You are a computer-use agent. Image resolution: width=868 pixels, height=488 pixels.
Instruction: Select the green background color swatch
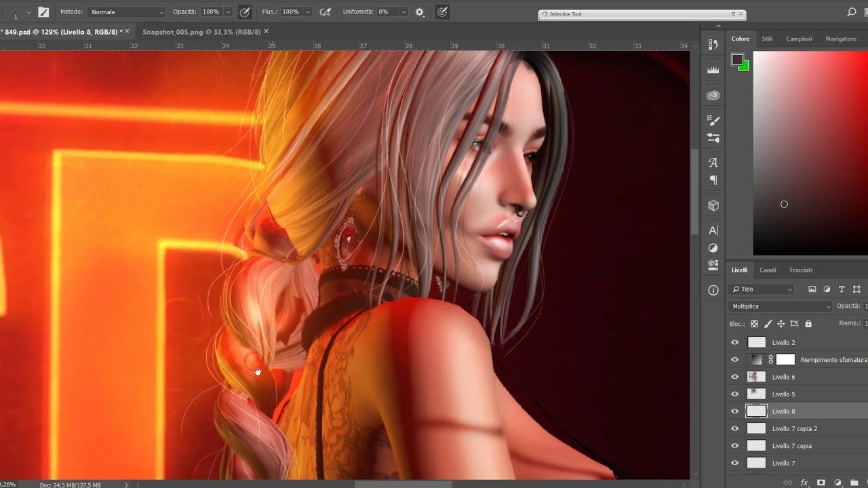pos(745,66)
